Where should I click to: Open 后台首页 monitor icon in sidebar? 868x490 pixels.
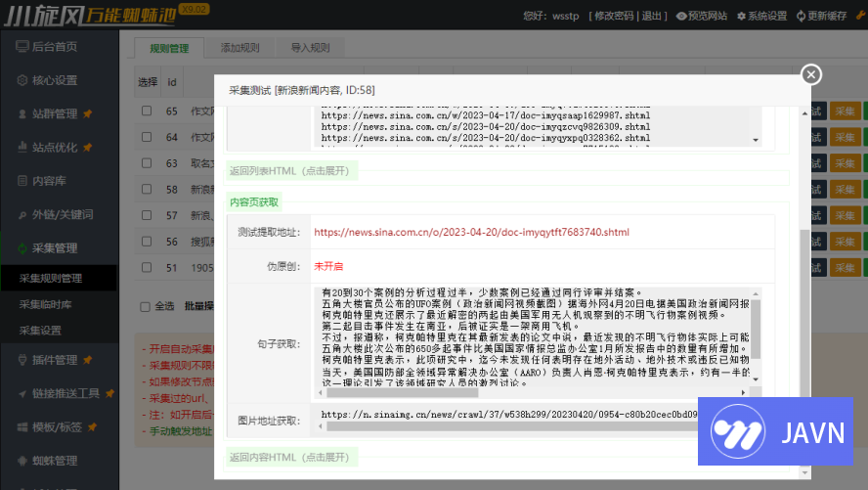tap(22, 47)
